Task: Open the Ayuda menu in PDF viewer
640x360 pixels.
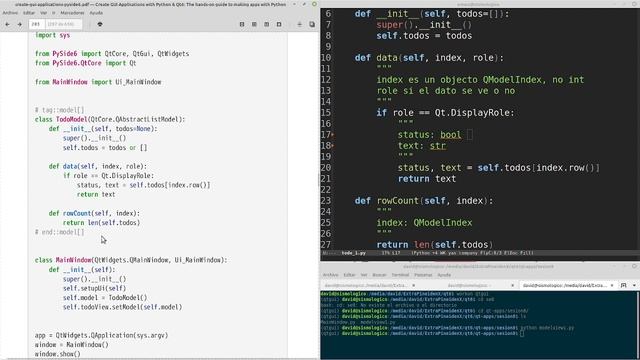Action: (x=96, y=13)
